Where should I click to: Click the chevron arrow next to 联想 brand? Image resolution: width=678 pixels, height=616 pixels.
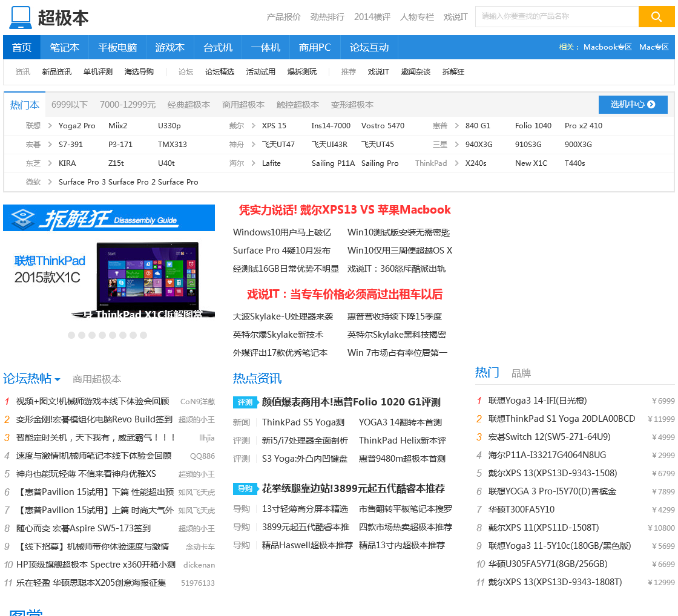pos(50,125)
